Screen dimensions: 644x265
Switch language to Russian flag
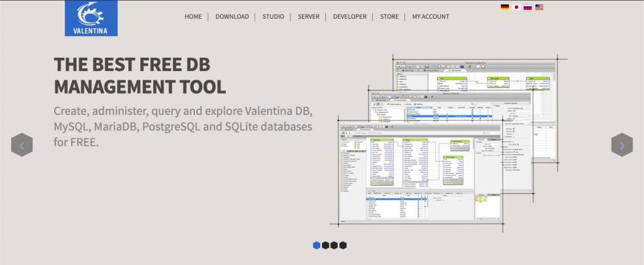coord(528,7)
